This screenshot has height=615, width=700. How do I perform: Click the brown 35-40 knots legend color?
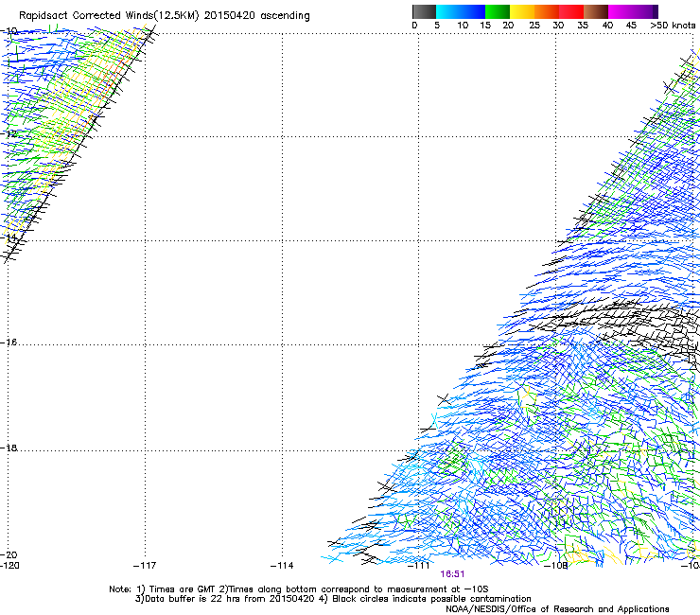(596, 11)
